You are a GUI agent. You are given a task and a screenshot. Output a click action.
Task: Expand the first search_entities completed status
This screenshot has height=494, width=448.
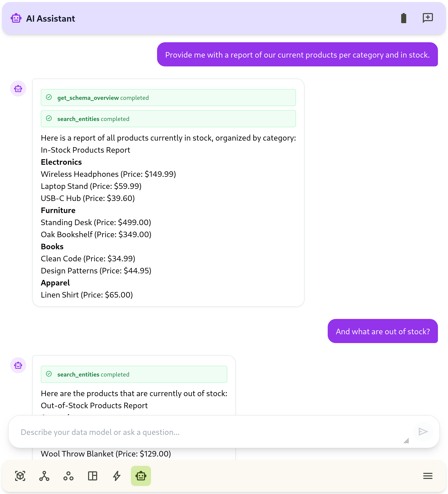tap(168, 118)
